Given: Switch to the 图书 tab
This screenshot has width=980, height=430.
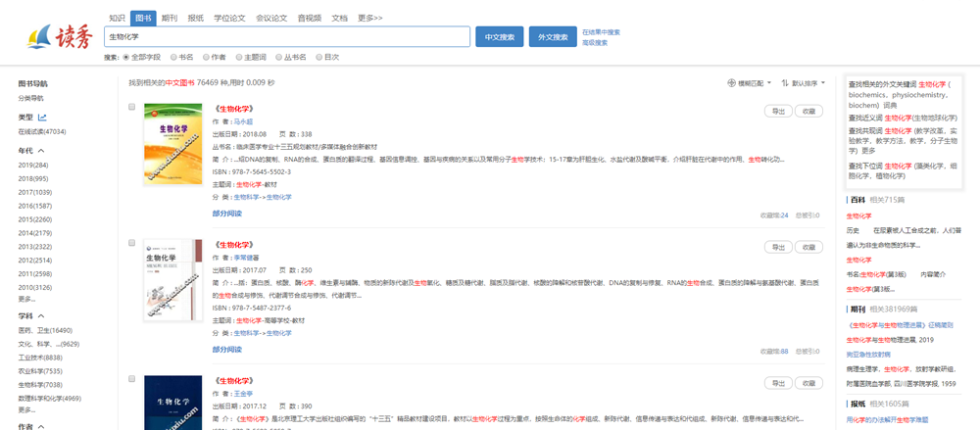Looking at the screenshot, I should [143, 18].
